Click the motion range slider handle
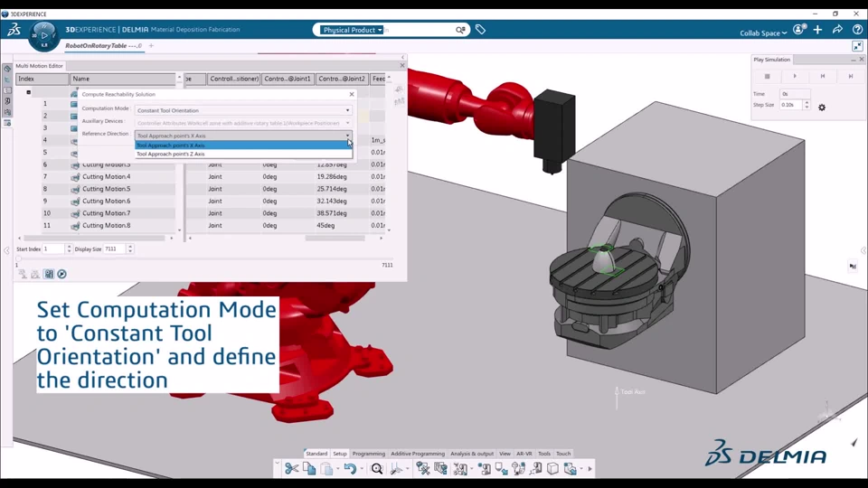The image size is (868, 488). (18, 258)
